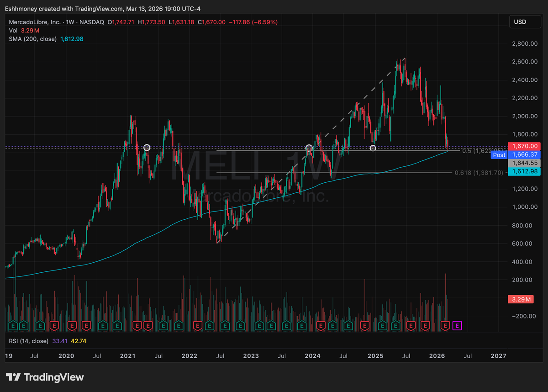Select the circle marker near early 2024

coord(309,148)
